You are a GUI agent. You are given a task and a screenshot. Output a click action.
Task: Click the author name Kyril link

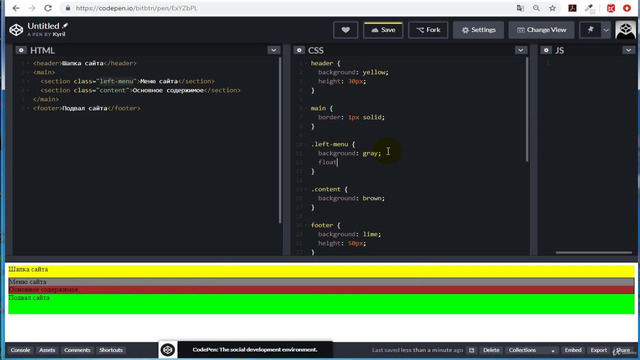[x=59, y=34]
